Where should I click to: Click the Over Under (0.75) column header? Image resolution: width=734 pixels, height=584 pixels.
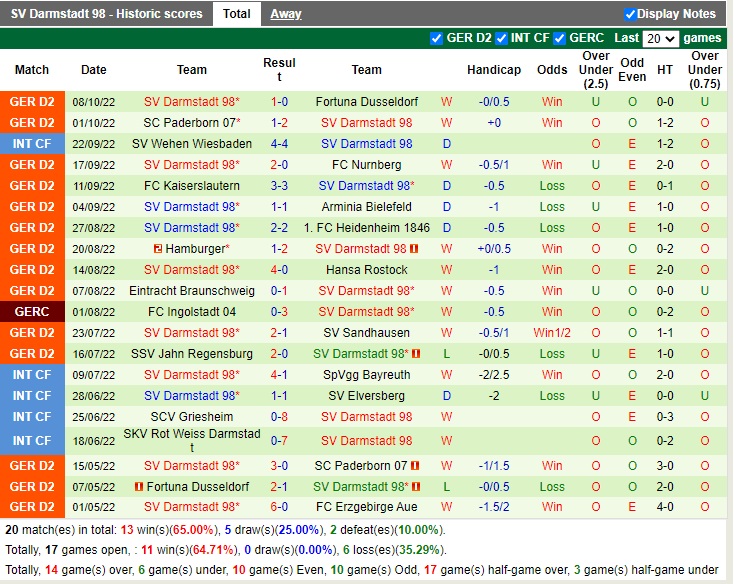pyautogui.click(x=705, y=70)
